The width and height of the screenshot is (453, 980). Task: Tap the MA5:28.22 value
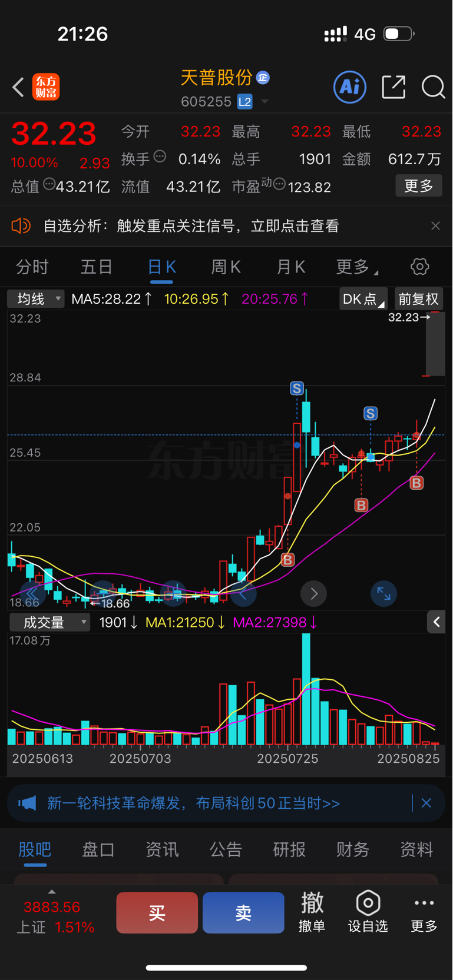(x=112, y=299)
